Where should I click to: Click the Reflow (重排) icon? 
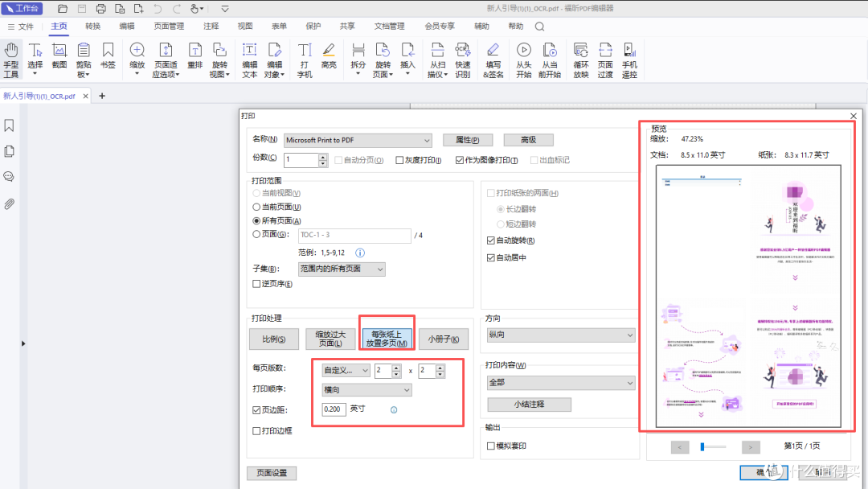click(194, 56)
